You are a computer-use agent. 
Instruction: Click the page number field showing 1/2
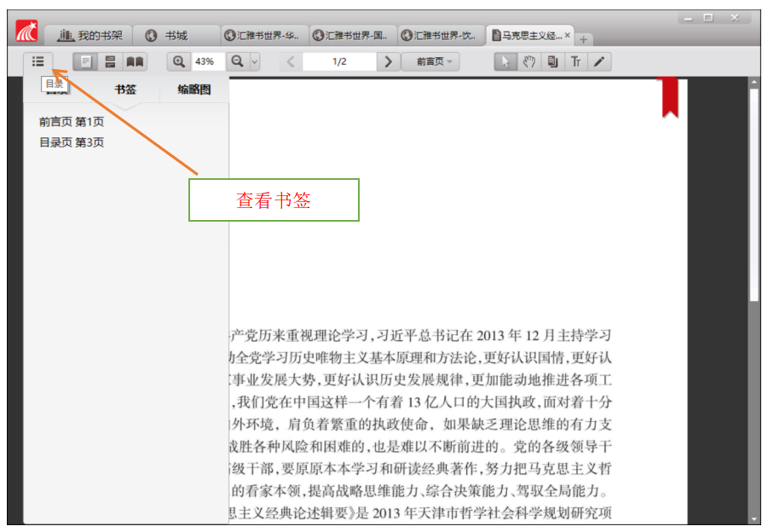(x=339, y=61)
